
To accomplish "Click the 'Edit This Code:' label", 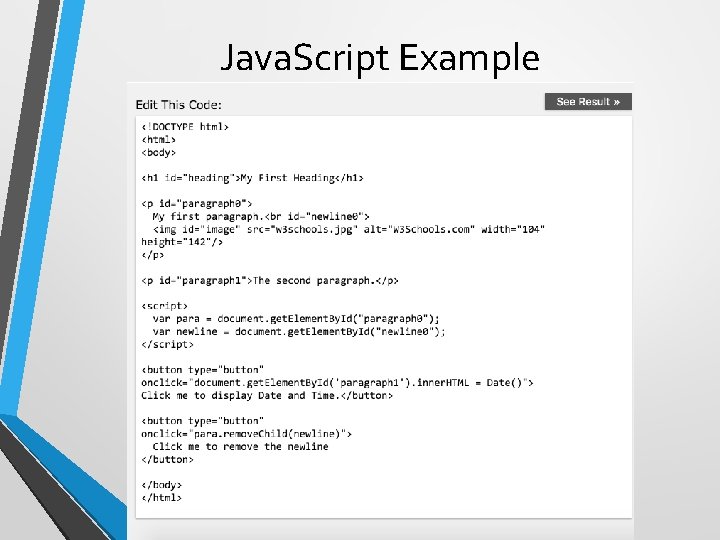I will click(179, 105).
